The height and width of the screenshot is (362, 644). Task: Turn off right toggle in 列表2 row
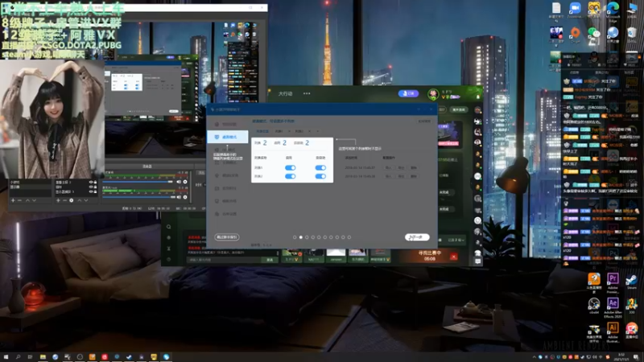(x=320, y=176)
